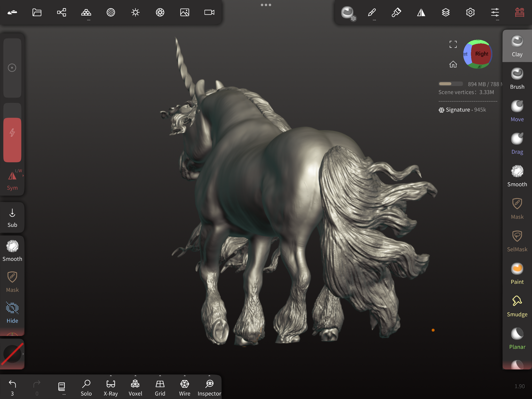Activate the SelMask tool
This screenshot has height=399, width=532.
[517, 241]
